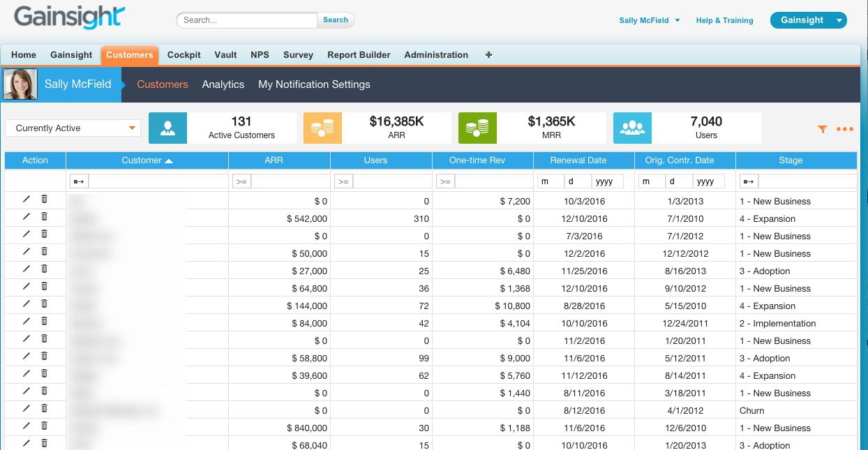Toggle the Users filter >= operator
Screen dimensions: 868x450
click(x=343, y=181)
